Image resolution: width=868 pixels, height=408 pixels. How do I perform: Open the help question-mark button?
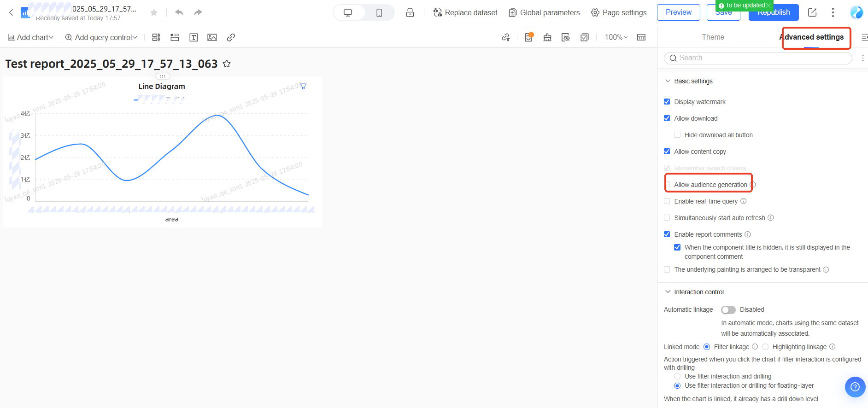pyautogui.click(x=855, y=387)
